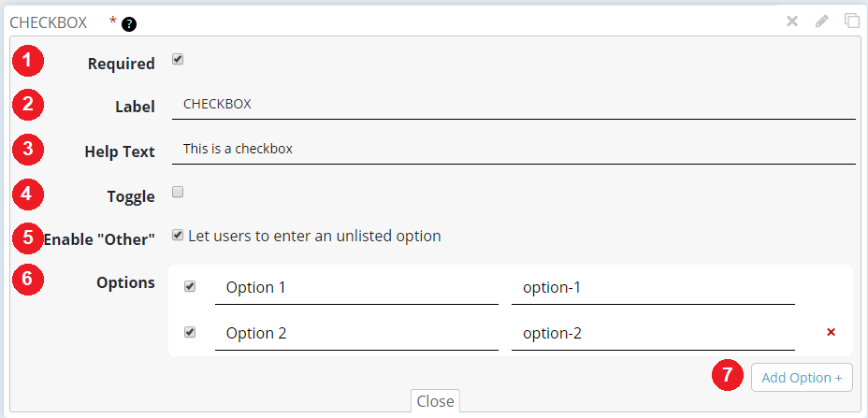This screenshot has height=418, width=868.
Task: Click the copy field icon
Action: [852, 21]
